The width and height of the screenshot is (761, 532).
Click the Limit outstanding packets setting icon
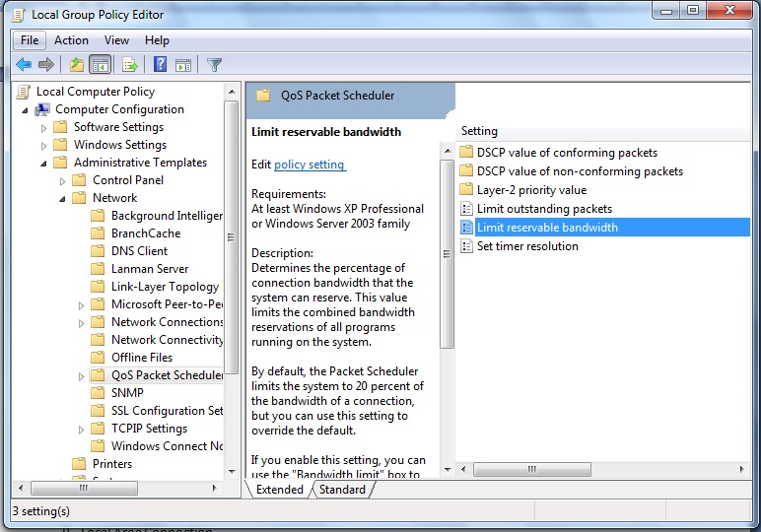click(466, 209)
